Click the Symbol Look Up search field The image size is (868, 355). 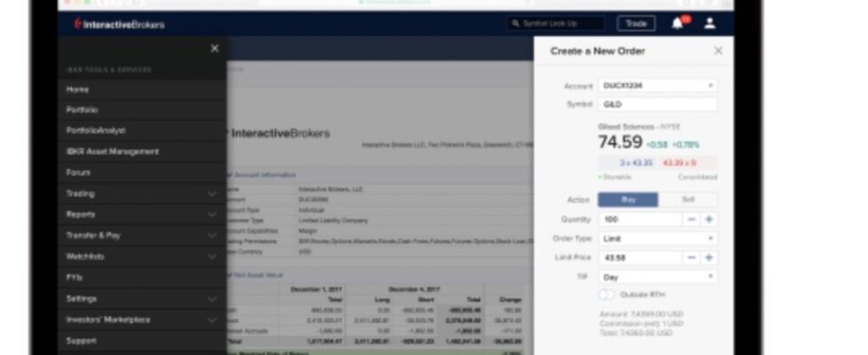coord(556,23)
